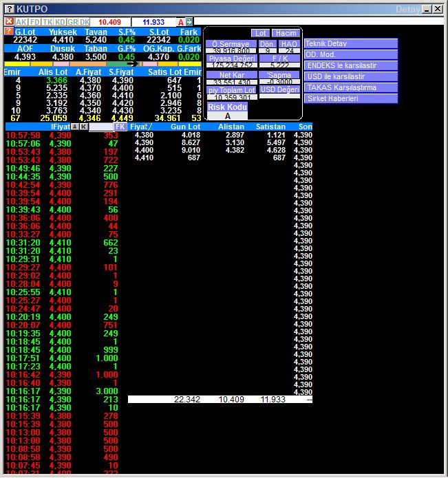Click the Sapma label
Screen dimensions: 448x478
tap(279, 75)
